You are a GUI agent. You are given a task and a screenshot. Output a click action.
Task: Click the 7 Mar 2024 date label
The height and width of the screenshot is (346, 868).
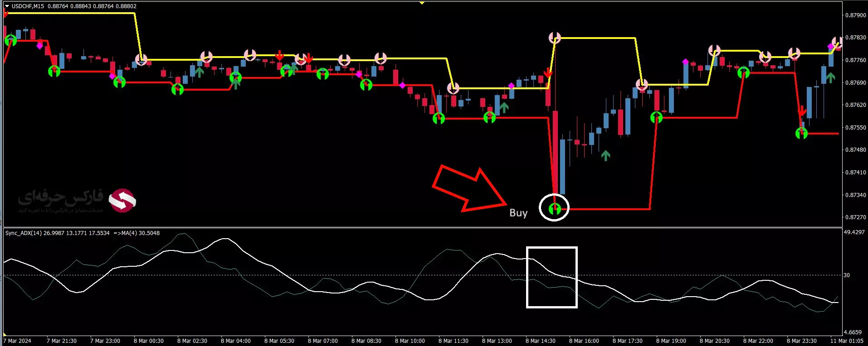[x=17, y=341]
